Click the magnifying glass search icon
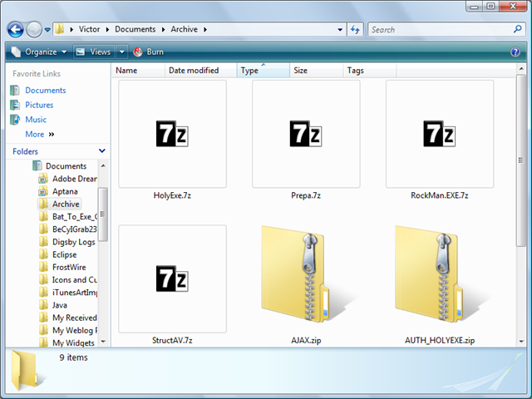The height and width of the screenshot is (399, 532). point(517,29)
